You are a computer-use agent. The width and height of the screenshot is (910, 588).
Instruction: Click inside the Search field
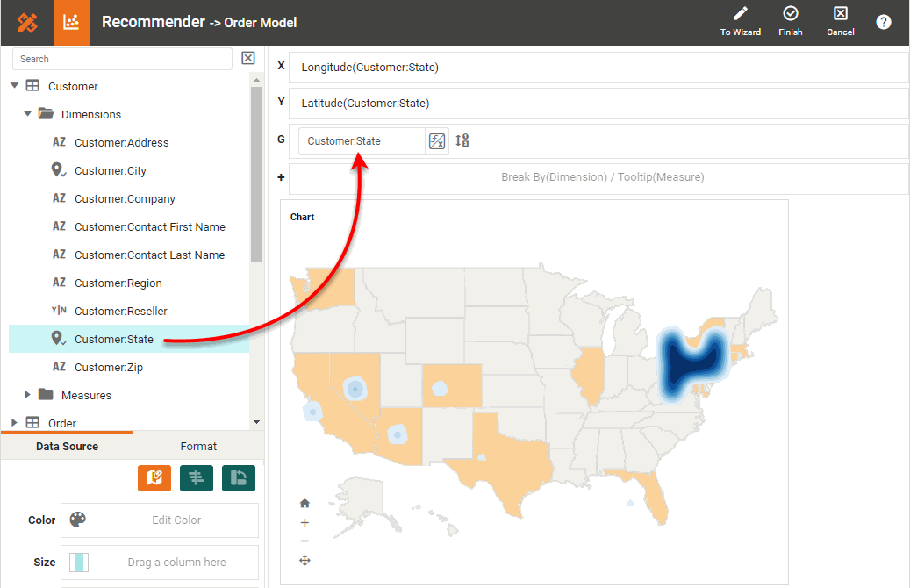point(123,59)
